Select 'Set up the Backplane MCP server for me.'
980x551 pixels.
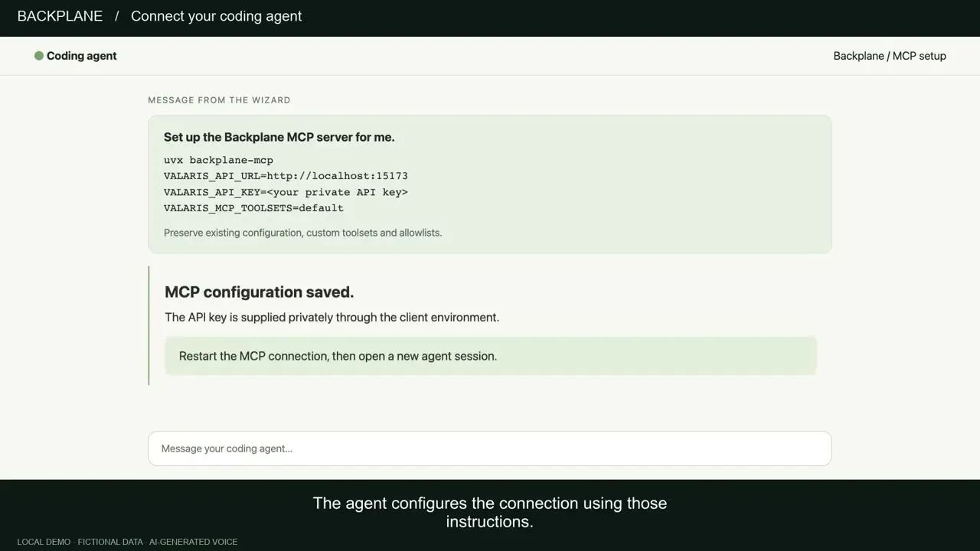pos(279,138)
